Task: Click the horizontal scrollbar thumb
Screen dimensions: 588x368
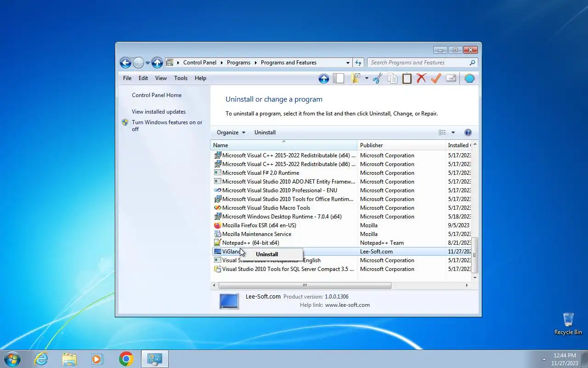Action: click(305, 286)
